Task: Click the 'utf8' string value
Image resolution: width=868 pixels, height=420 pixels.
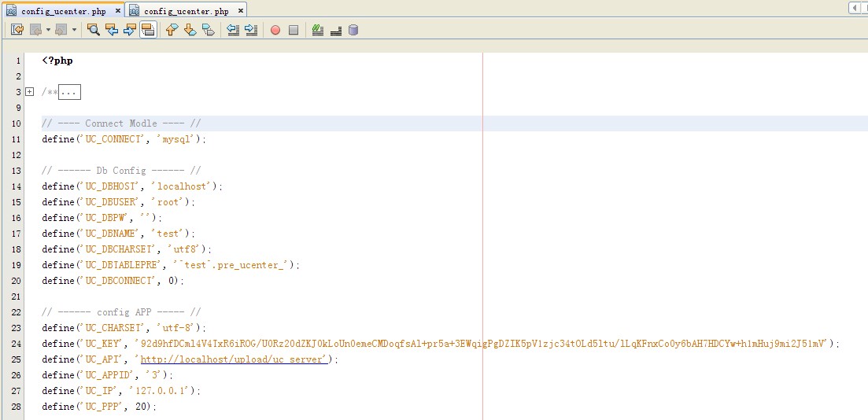Action: [184, 249]
